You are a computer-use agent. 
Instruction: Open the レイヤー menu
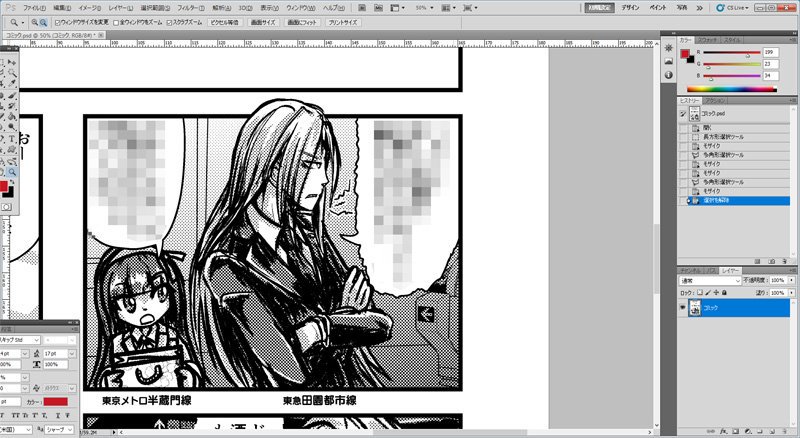(120, 8)
